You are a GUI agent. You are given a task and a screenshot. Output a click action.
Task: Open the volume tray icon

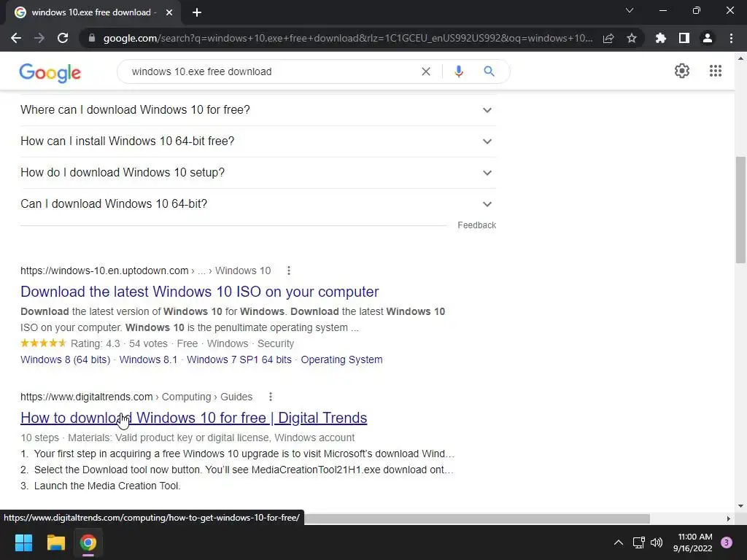click(x=657, y=542)
